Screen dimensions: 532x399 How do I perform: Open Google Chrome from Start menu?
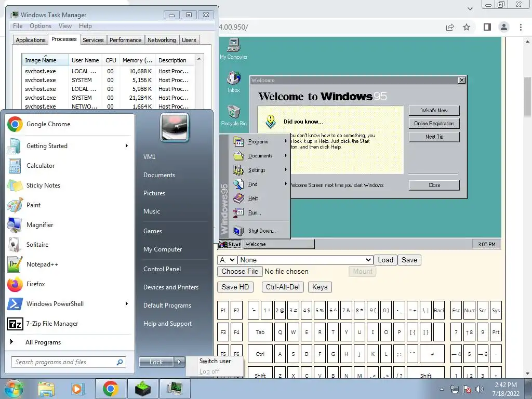point(48,124)
